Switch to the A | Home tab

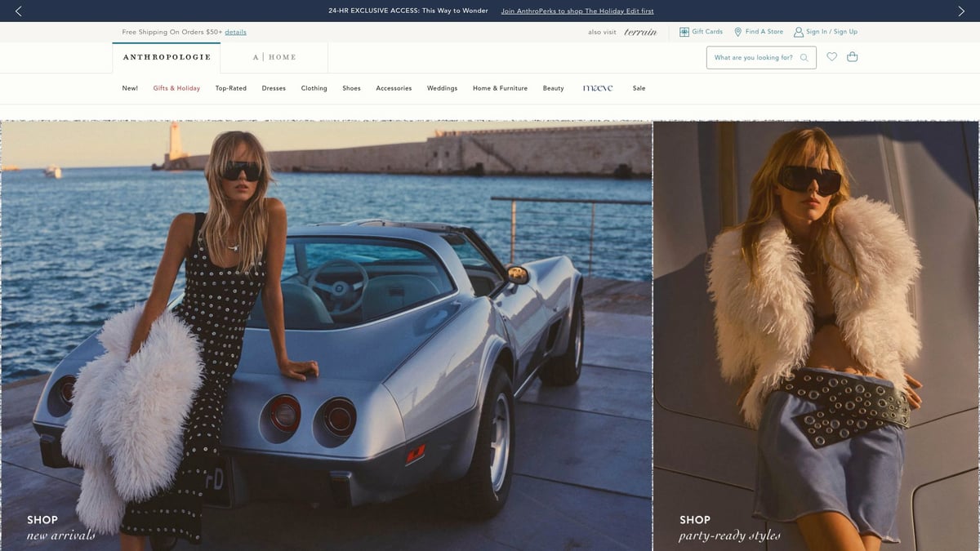[x=274, y=57]
